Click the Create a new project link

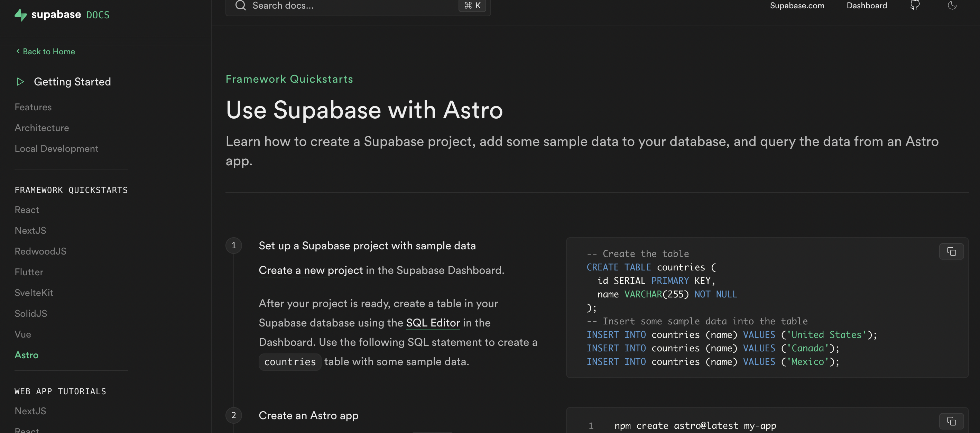coord(311,270)
